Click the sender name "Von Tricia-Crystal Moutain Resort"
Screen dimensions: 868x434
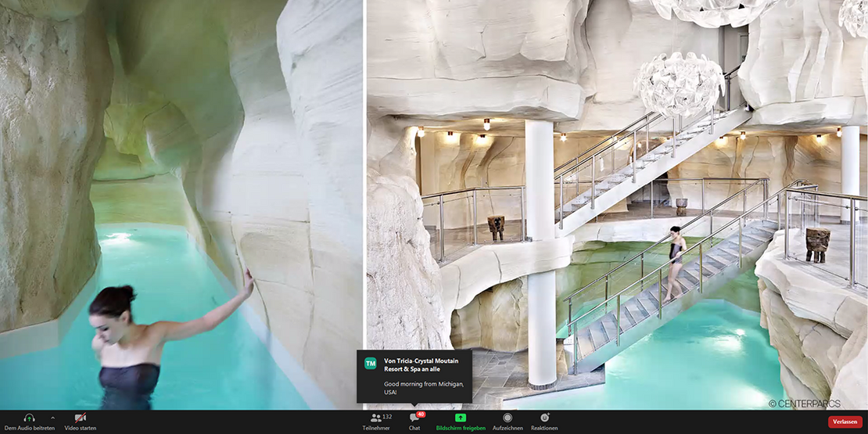[x=427, y=364]
